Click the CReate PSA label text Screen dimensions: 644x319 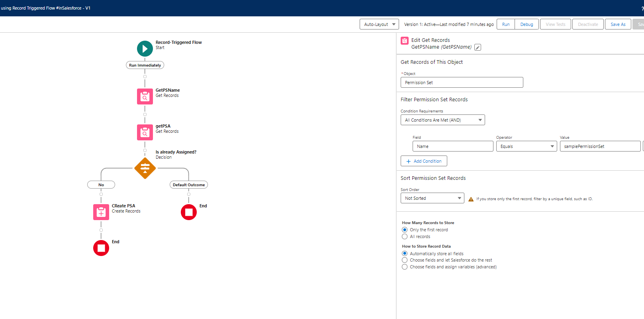click(x=123, y=206)
